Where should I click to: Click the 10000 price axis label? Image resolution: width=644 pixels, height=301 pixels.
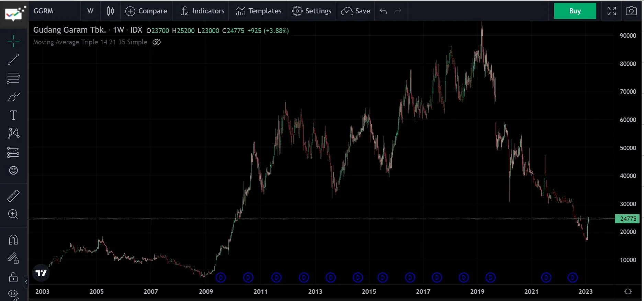[628, 260]
